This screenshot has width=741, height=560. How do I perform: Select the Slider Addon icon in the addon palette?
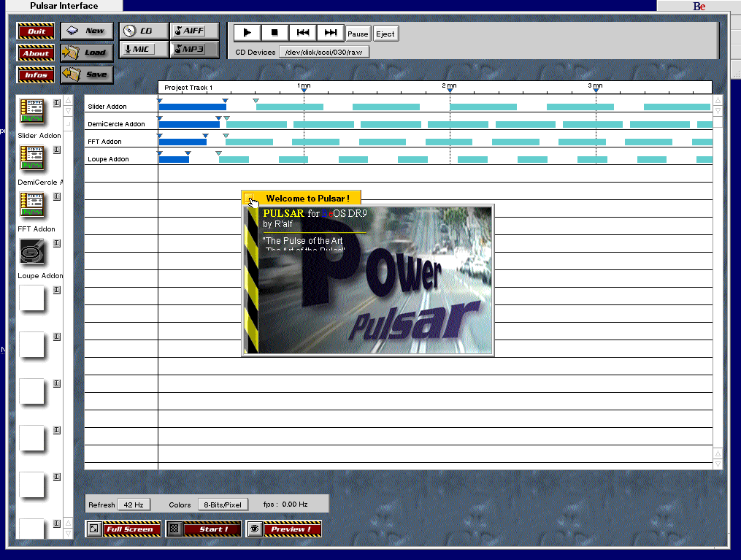tap(32, 111)
